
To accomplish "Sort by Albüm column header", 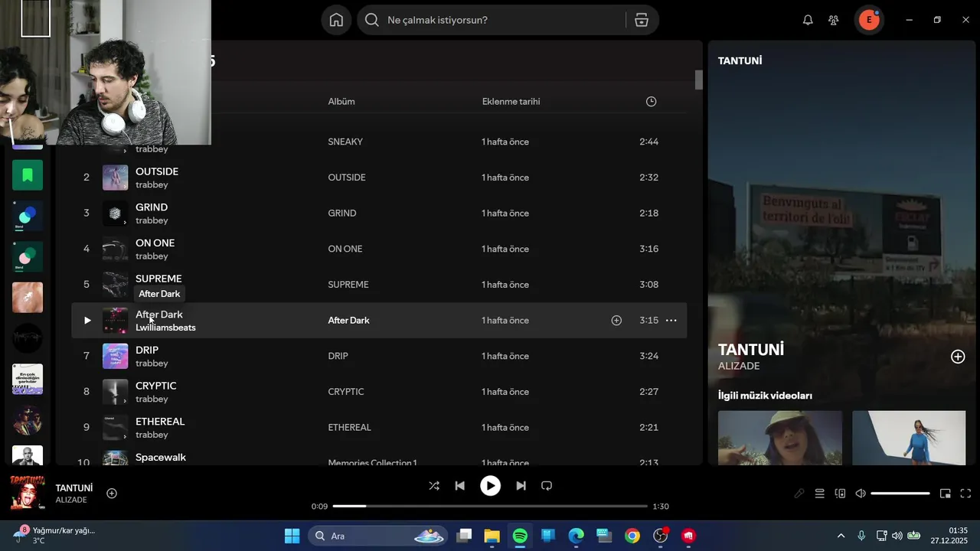I will 341,102.
